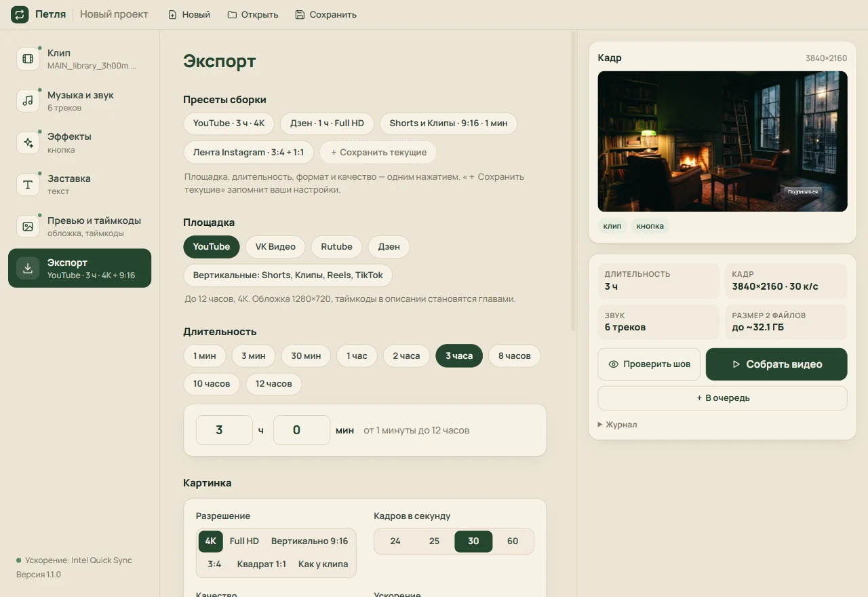Click the hours input field showing 3
The image size is (868, 597).
[224, 430]
